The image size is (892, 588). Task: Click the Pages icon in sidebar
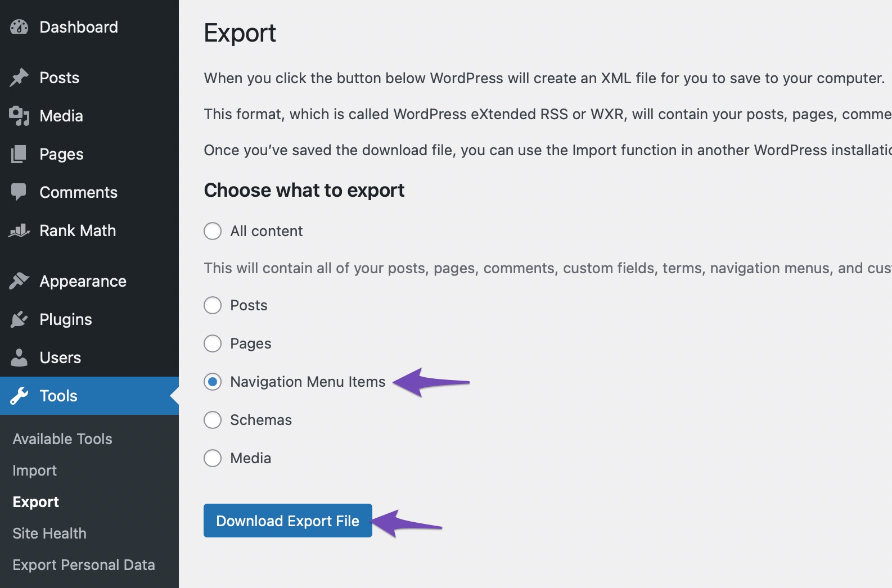click(19, 154)
